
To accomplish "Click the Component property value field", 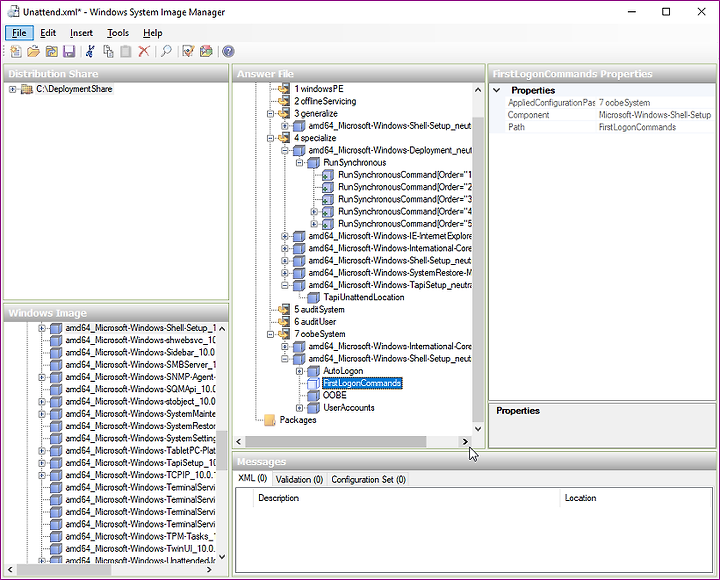I will click(655, 115).
